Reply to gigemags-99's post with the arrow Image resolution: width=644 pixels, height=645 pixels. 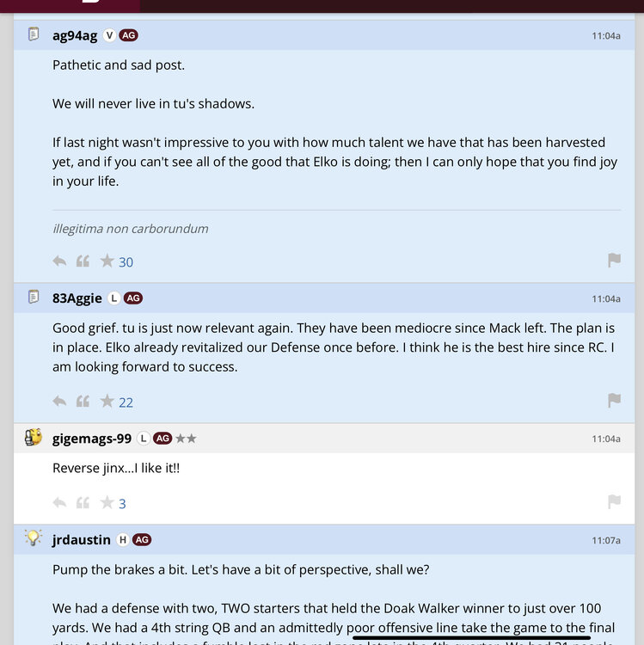[59, 502]
